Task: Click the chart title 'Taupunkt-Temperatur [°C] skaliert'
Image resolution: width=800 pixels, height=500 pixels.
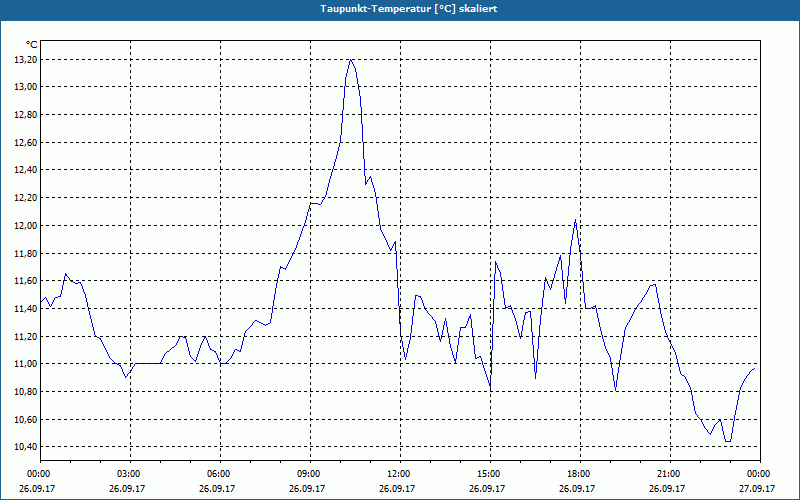Action: click(x=409, y=9)
